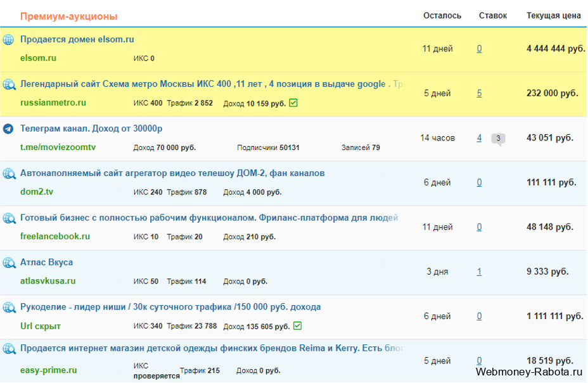Screen dimensions: 588x383
Task: Visit the dom2.tv domain link
Action: pos(37,192)
